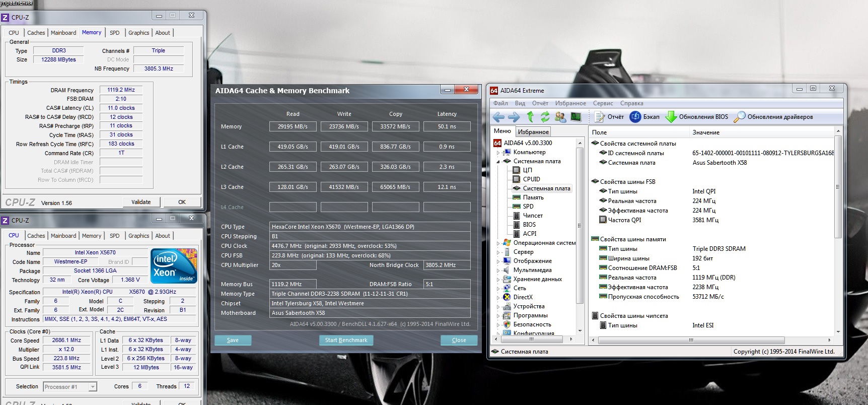The width and height of the screenshot is (868, 405).
Task: Open Graphics tab in CPU-Z processor window
Action: pos(138,236)
